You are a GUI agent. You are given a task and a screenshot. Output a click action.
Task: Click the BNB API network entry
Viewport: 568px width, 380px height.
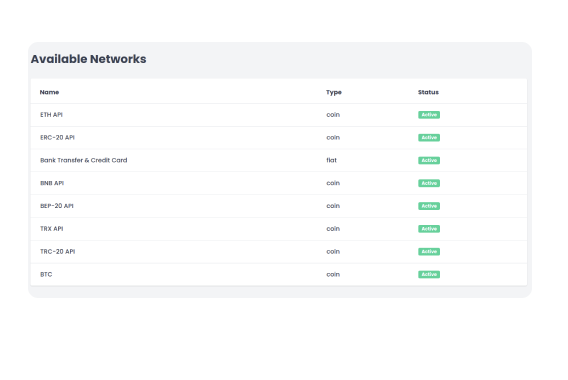point(52,183)
